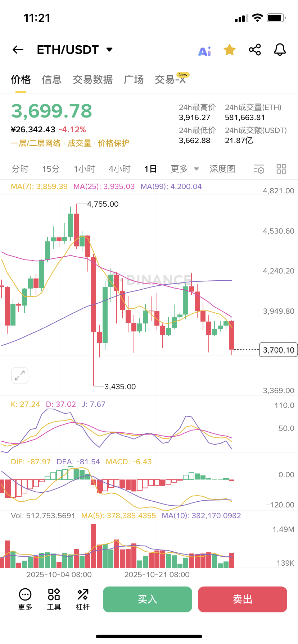Open the AI assistant icon
Image resolution: width=298 pixels, height=644 pixels.
coord(205,51)
